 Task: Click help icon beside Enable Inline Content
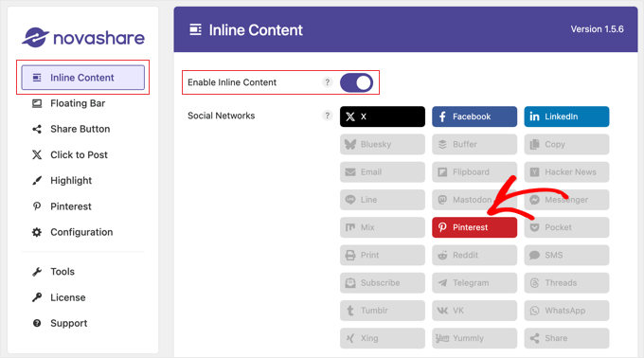point(327,82)
